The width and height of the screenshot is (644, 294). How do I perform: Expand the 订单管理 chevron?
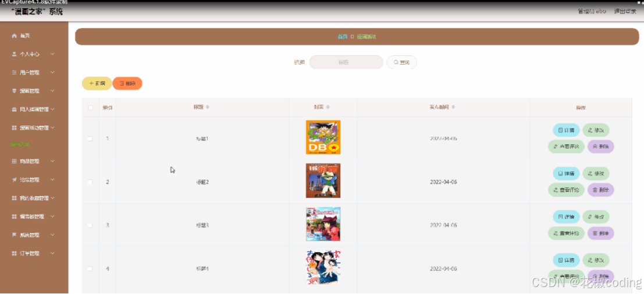coord(52,254)
